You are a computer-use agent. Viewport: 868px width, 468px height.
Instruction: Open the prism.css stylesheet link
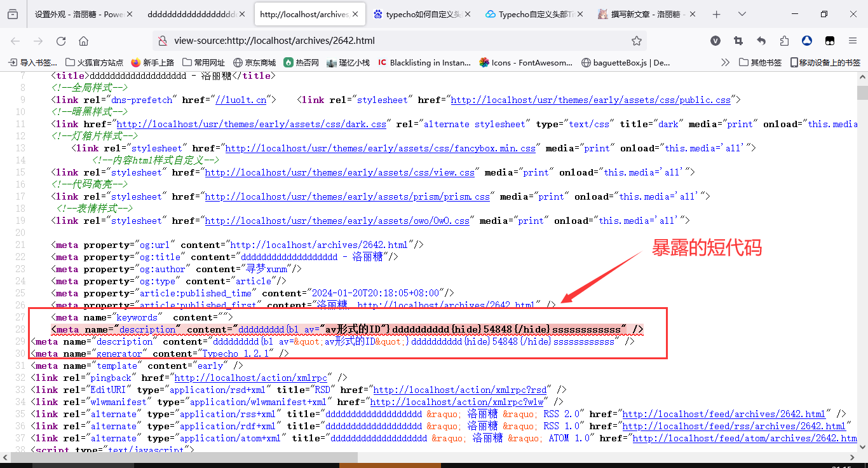point(347,197)
